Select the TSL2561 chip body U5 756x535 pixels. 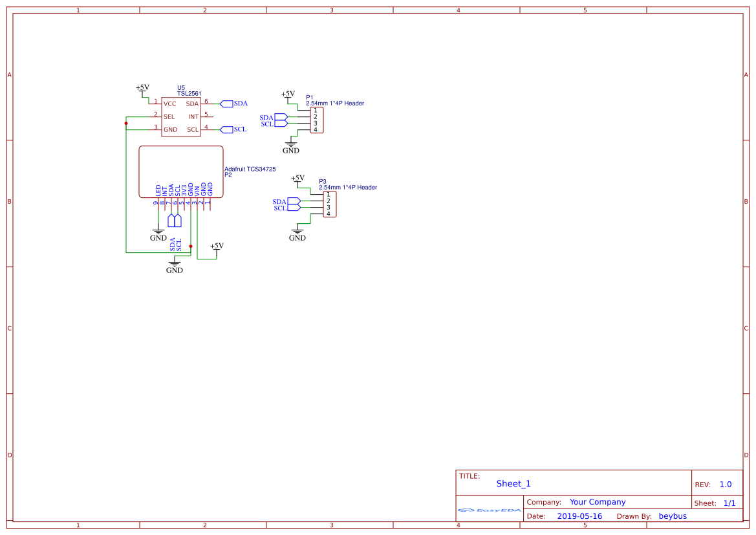point(181,116)
